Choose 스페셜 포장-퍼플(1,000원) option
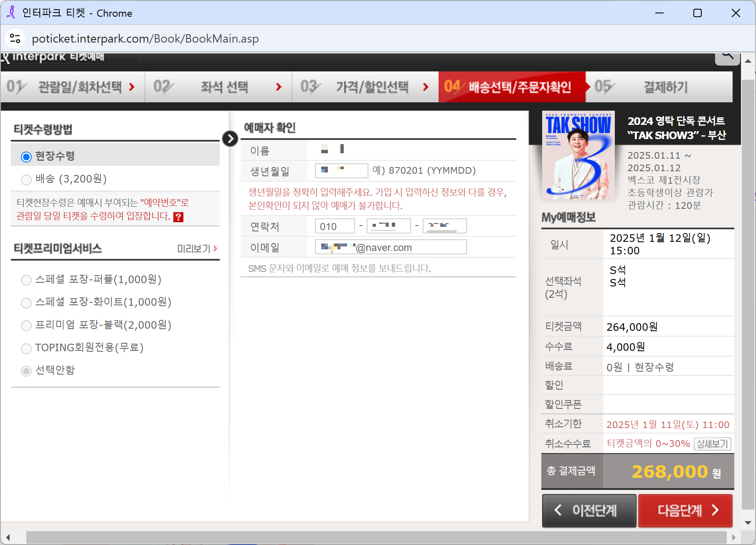Screen dimensions: 756x545 pyautogui.click(x=26, y=280)
